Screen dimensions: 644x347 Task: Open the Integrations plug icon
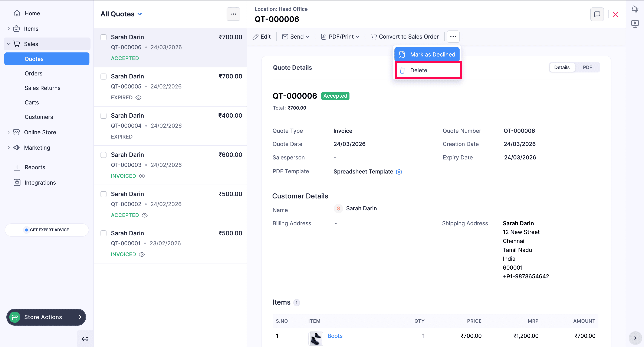(x=17, y=183)
